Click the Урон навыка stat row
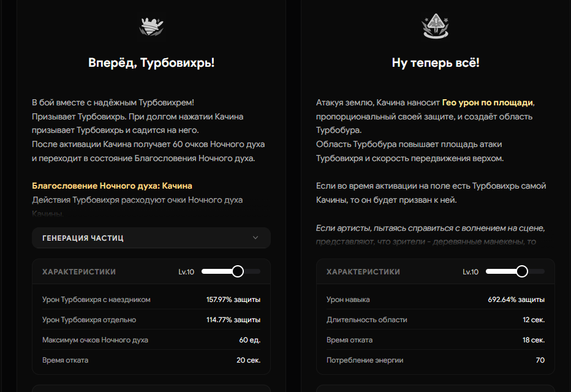Viewport: 571px width, 392px height. pos(436,300)
